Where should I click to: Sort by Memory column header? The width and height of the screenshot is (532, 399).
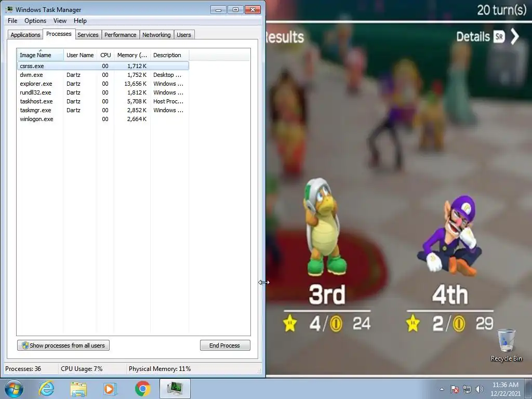132,55
